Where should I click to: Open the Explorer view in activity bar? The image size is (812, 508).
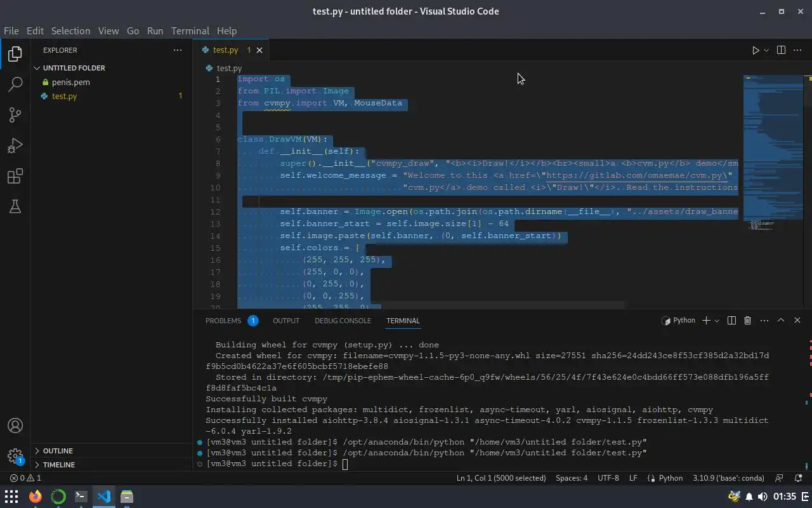coord(15,54)
